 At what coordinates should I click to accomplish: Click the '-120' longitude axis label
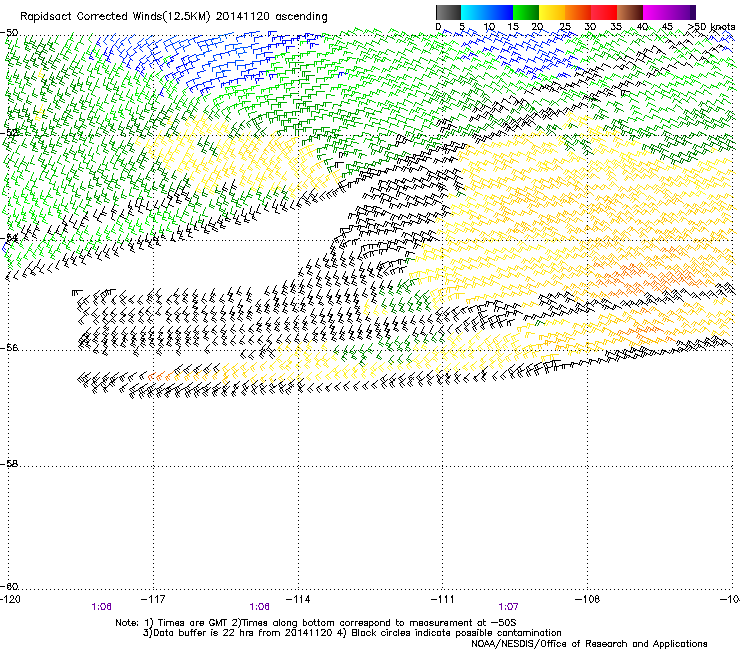11,599
